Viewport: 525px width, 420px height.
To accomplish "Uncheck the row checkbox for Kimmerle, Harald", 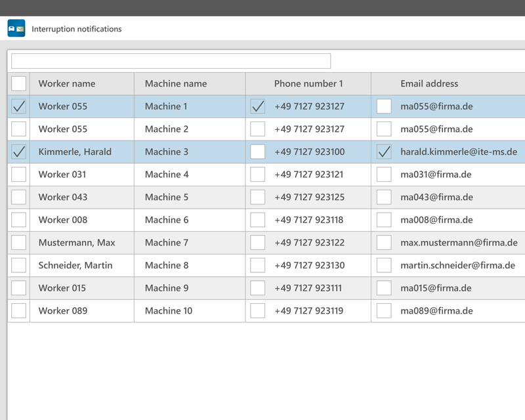I will (x=18, y=152).
